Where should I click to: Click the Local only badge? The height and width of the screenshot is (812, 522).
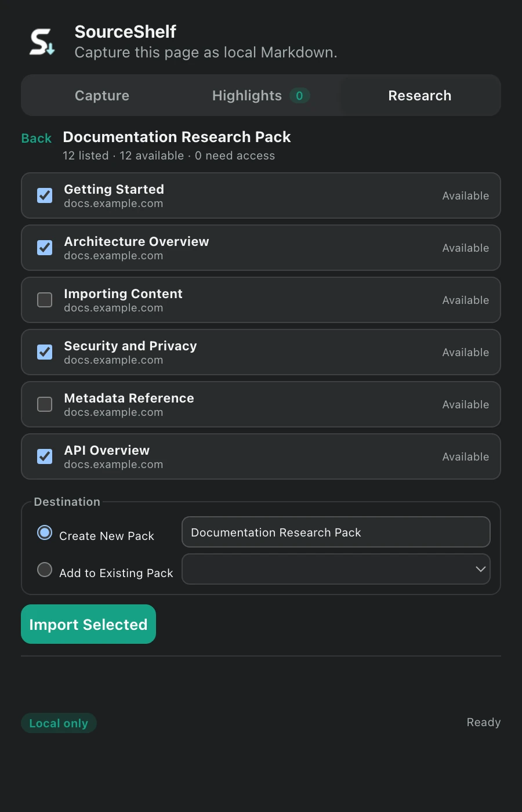[59, 723]
